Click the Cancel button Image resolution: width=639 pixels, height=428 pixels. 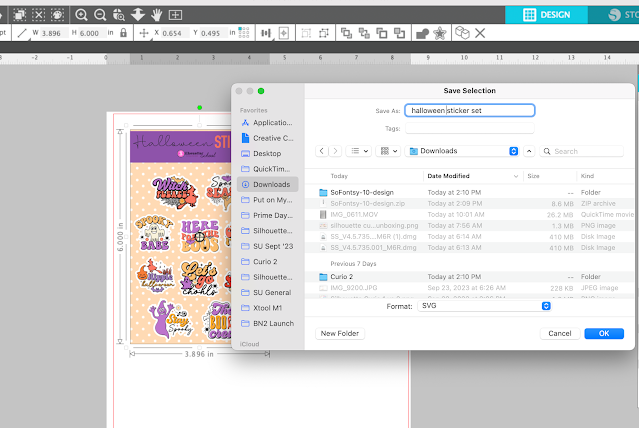560,333
